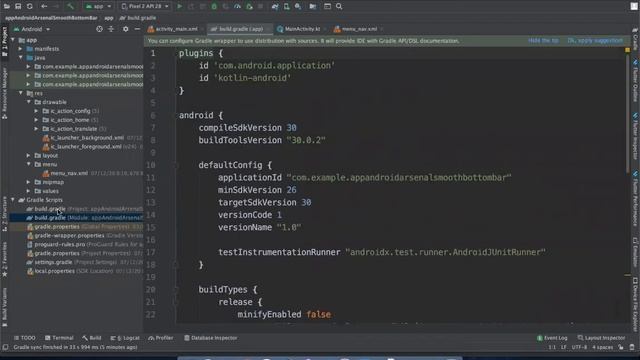Expand the ic_action_config group

pos(36,111)
